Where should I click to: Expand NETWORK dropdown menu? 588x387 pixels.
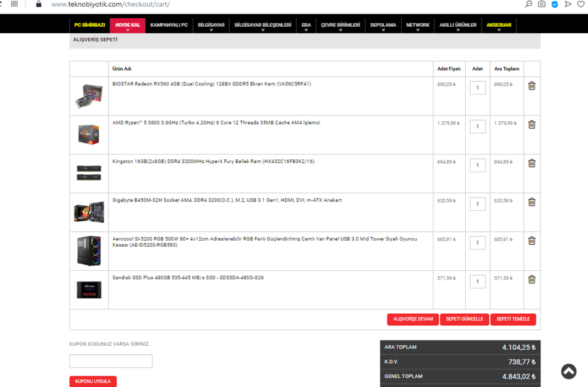point(417,25)
